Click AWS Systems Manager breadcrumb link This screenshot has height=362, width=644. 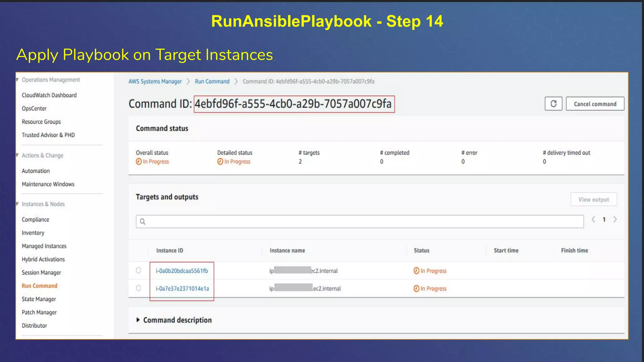click(155, 81)
